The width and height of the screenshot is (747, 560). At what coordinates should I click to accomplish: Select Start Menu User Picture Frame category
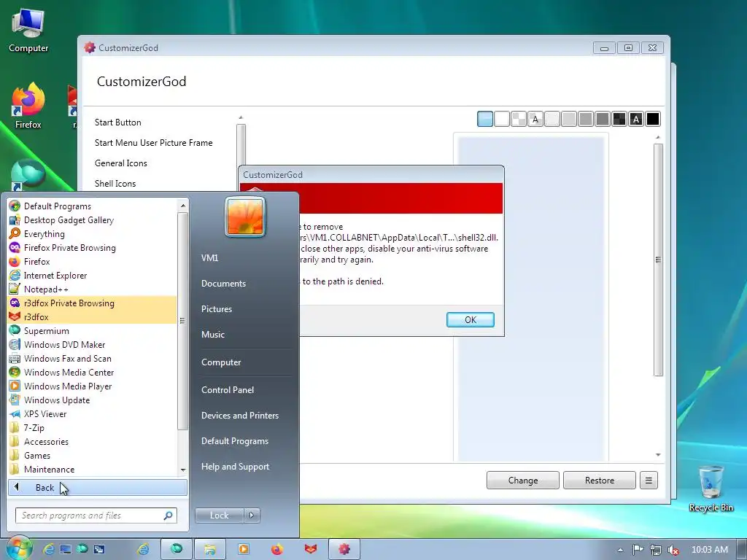tap(153, 143)
